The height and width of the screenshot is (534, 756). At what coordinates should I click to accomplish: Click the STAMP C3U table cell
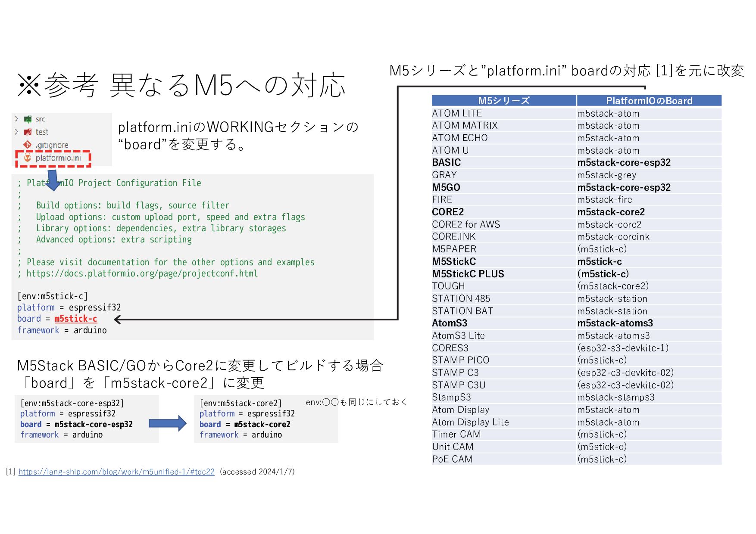click(504, 385)
